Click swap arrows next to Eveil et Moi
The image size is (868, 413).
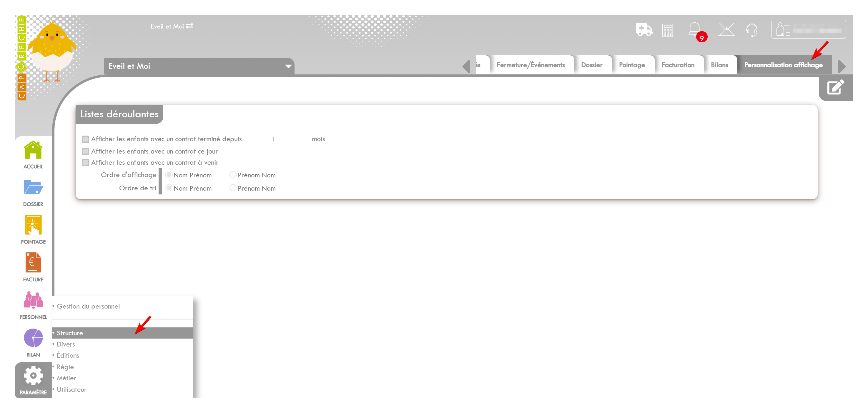(190, 26)
